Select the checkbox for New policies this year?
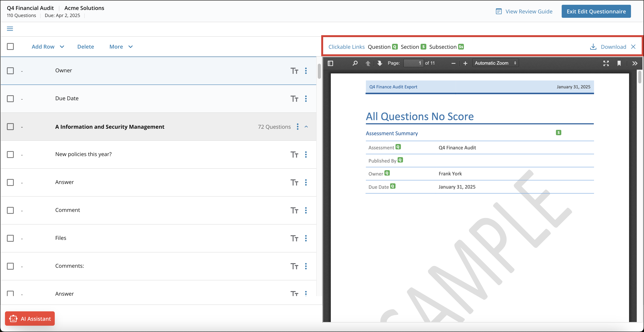The width and height of the screenshot is (644, 332). point(10,155)
